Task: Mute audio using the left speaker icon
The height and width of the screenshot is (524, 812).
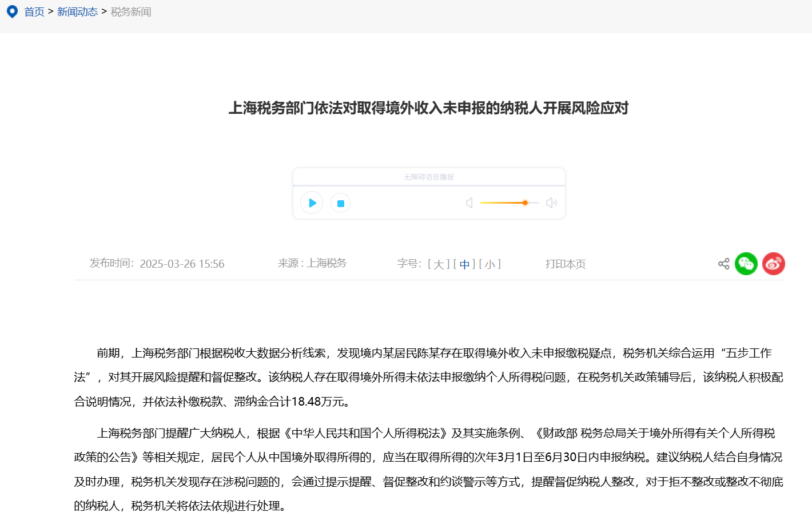Action: click(469, 203)
